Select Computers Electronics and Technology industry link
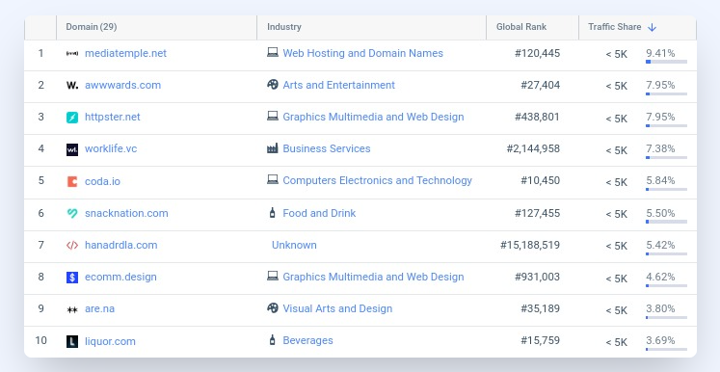This screenshot has height=372, width=720. [377, 180]
